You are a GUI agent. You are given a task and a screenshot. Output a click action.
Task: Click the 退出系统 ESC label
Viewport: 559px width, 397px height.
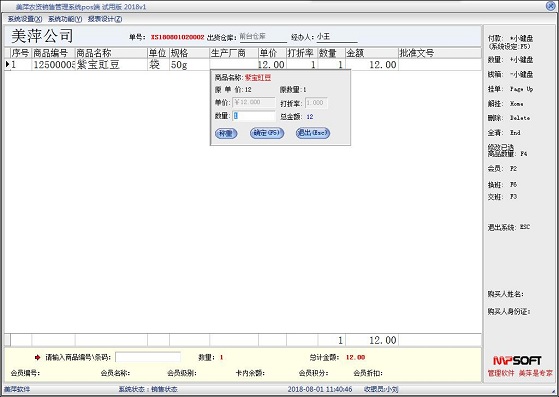(509, 227)
